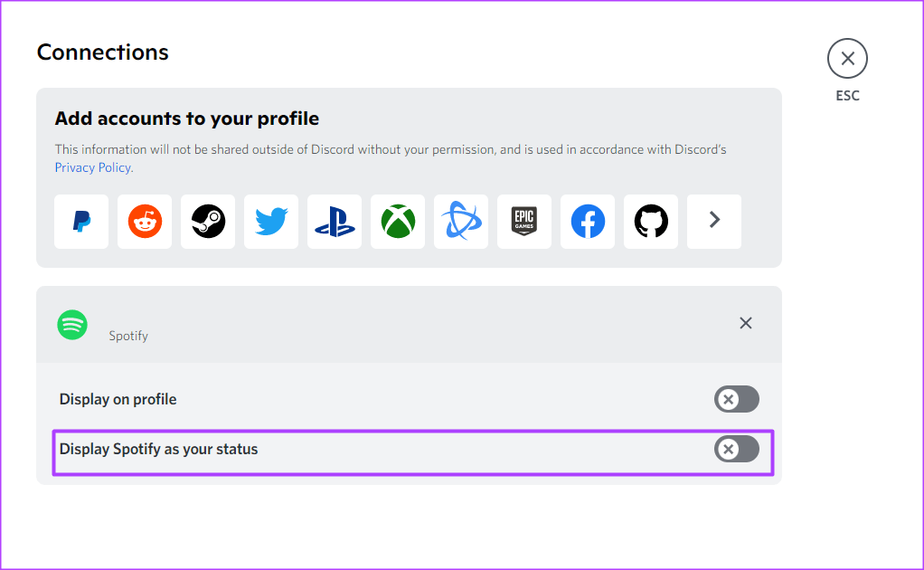
Task: Show more account connection options
Action: click(x=714, y=222)
